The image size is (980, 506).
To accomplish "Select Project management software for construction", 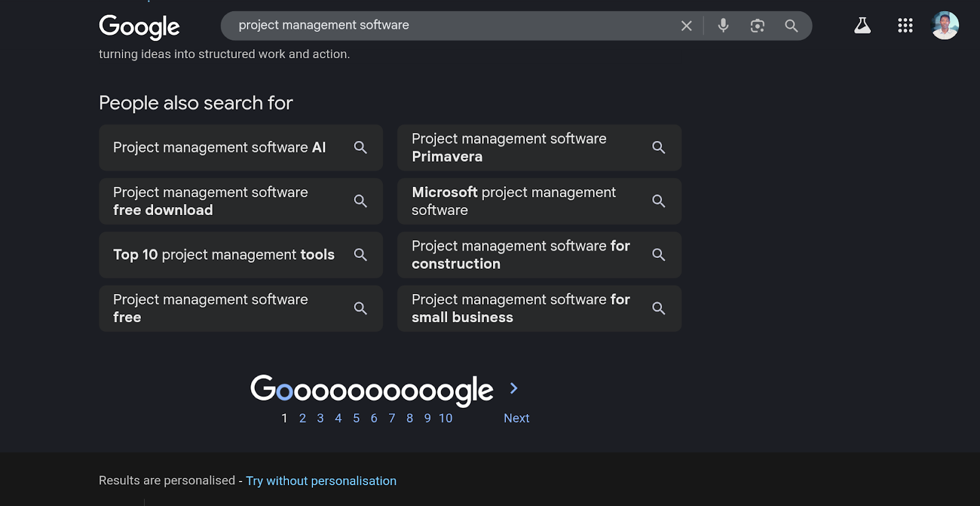I will point(539,255).
